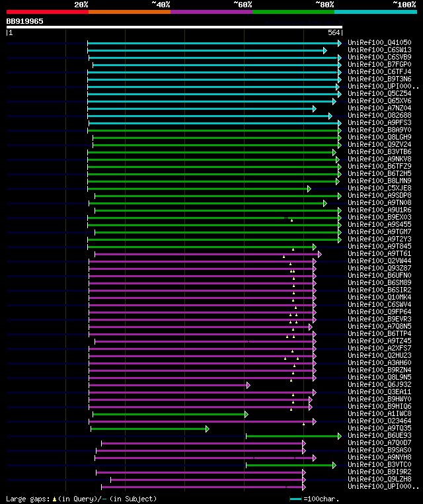The image size is (423, 504).
Task: Click the UniRef100_Q41050 hit label
Action: tap(379, 43)
